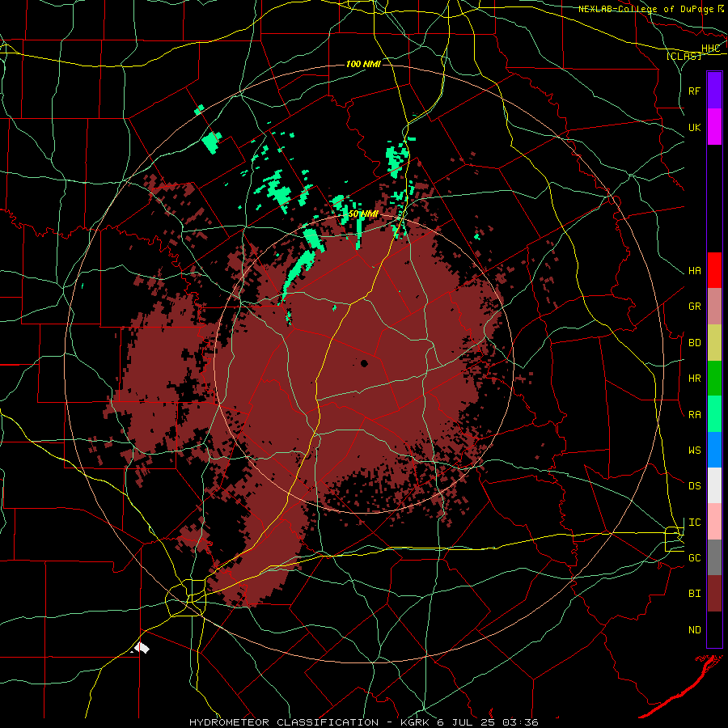Click the purple RF legend color swatch
This screenshot has height=728, width=728.
(x=714, y=91)
